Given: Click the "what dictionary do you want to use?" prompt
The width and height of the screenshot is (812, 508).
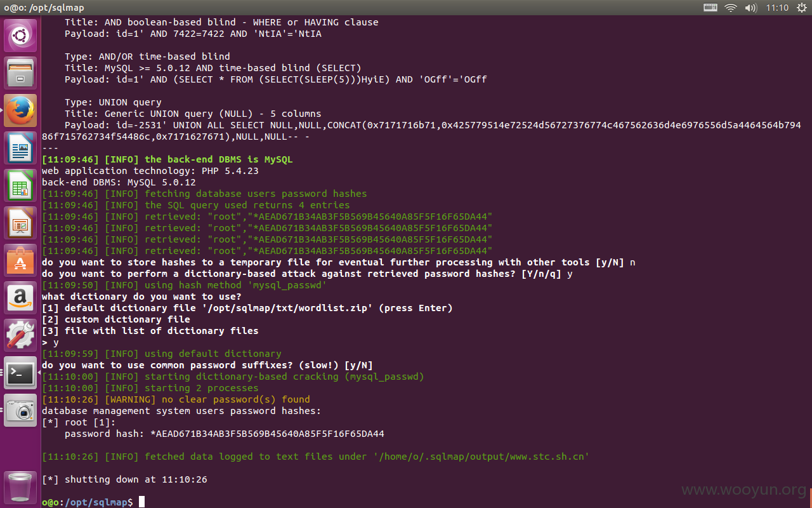Looking at the screenshot, I should (x=141, y=297).
